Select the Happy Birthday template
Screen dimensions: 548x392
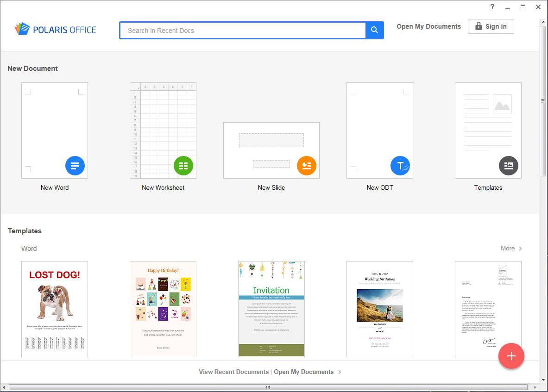tap(163, 309)
